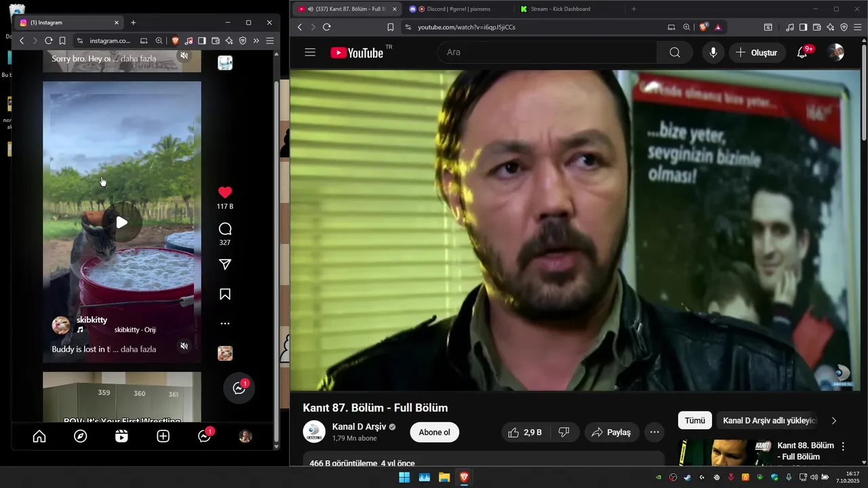Open skibkitty original audio thumbnail
This screenshot has height=488, width=868.
[x=225, y=353]
